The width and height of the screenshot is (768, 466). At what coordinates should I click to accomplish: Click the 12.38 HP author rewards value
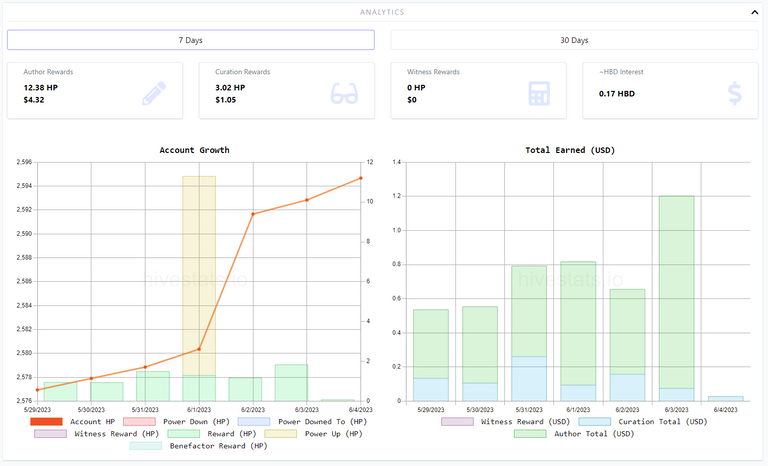tap(41, 88)
